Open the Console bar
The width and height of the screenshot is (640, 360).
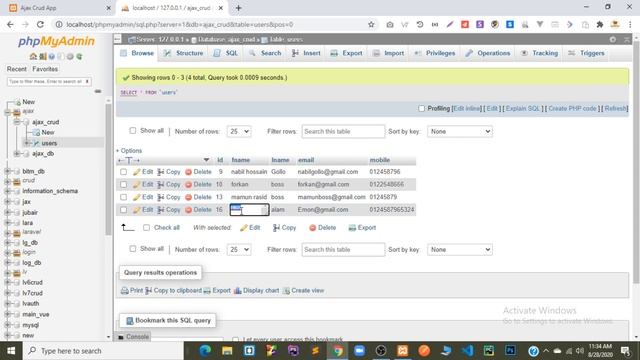[133, 337]
